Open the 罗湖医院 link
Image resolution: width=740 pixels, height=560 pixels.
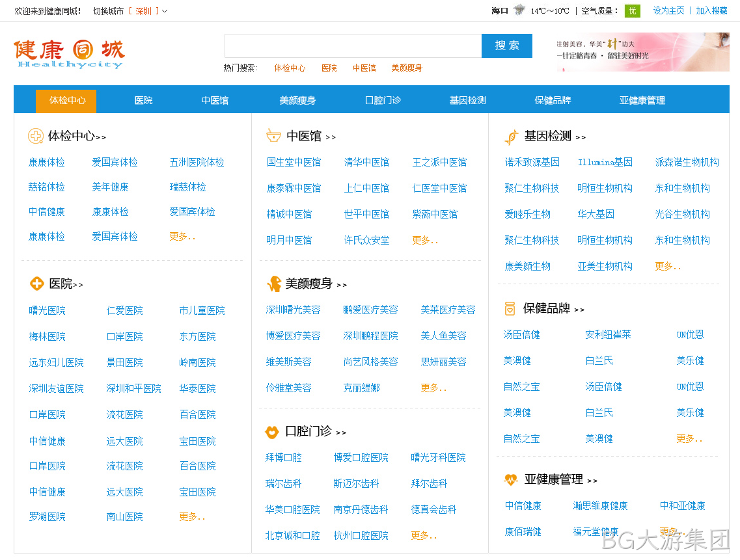tap(48, 516)
